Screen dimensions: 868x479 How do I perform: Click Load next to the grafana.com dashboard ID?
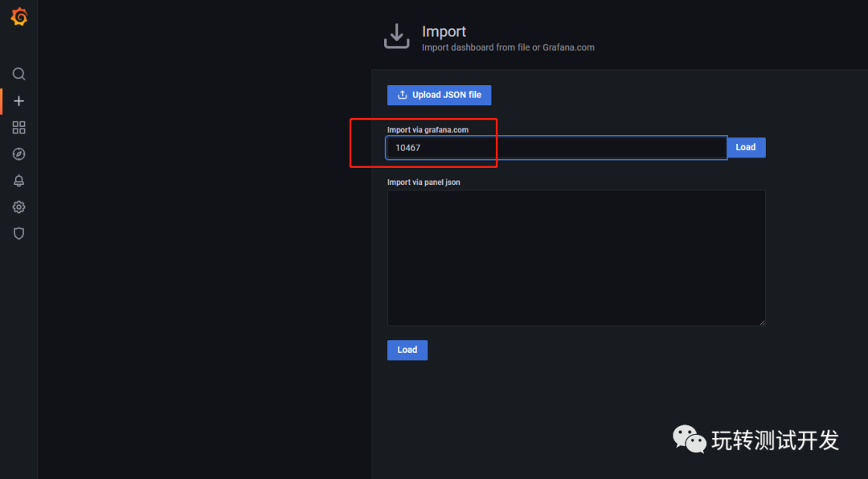point(746,147)
